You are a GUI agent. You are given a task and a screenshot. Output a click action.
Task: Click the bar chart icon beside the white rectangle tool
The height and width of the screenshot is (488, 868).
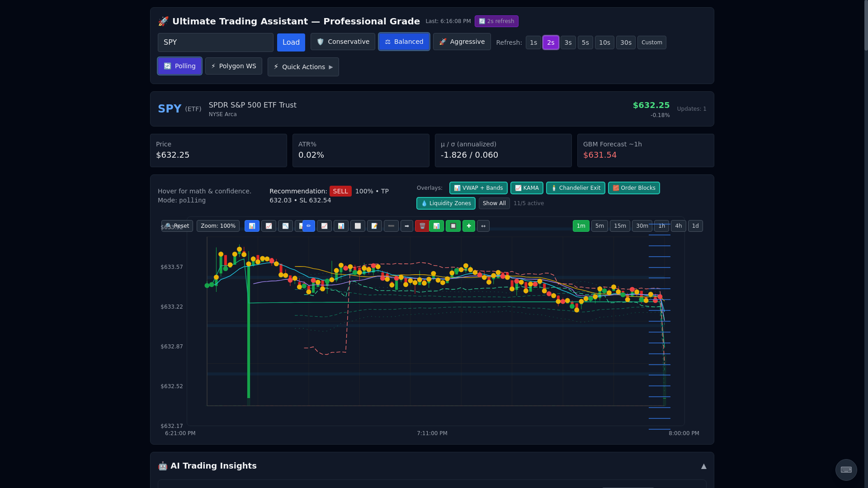341,226
